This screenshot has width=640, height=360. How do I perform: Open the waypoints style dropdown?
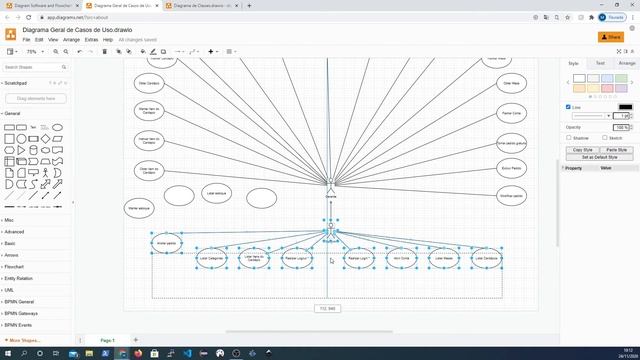[194, 52]
